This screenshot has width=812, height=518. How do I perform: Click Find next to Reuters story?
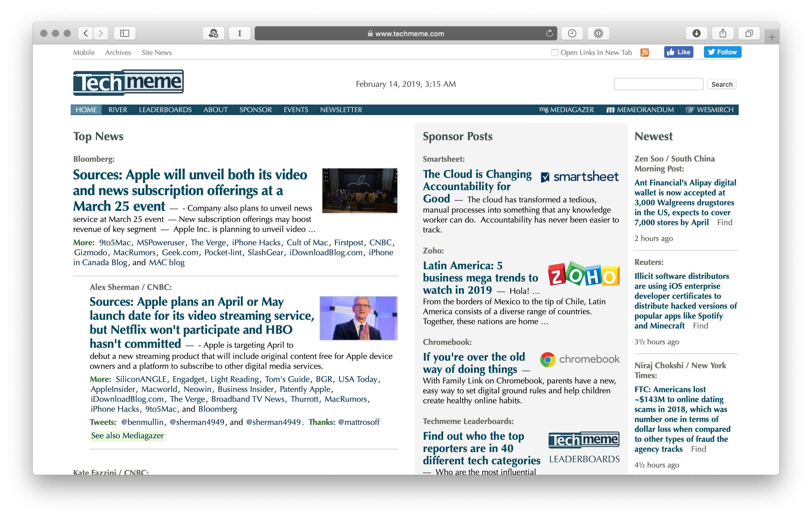point(700,326)
